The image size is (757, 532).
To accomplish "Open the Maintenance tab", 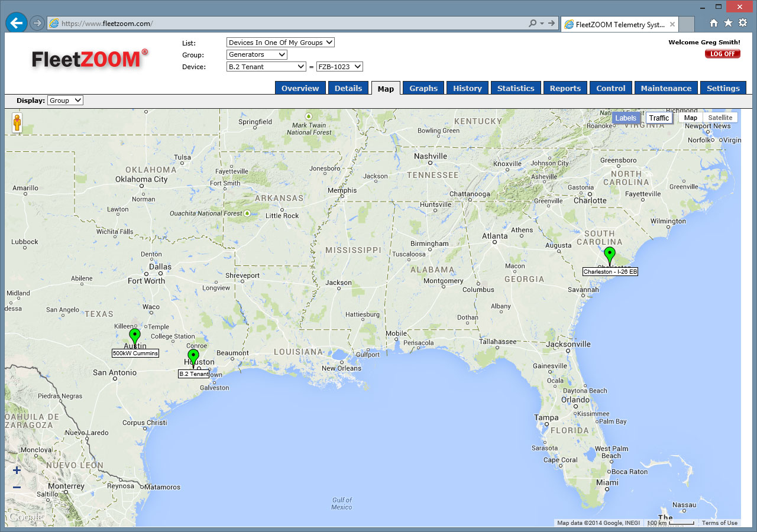I will pyautogui.click(x=666, y=88).
